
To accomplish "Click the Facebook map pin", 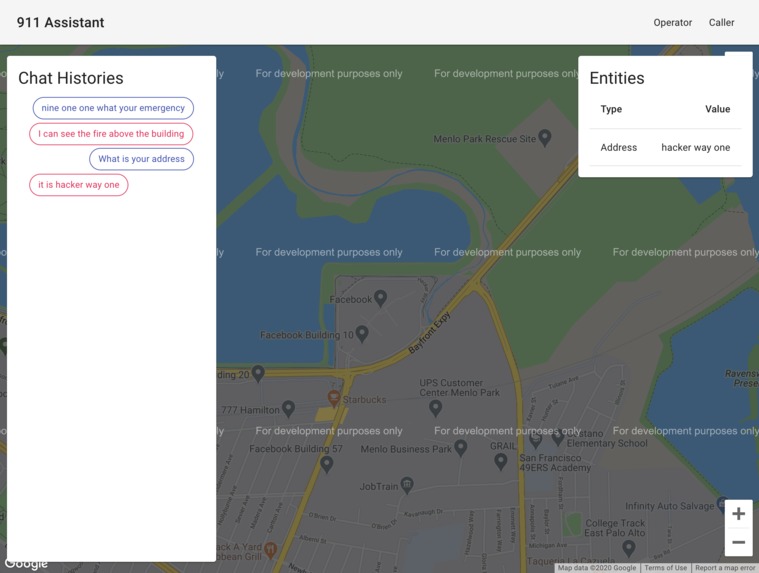I will coord(380,298).
